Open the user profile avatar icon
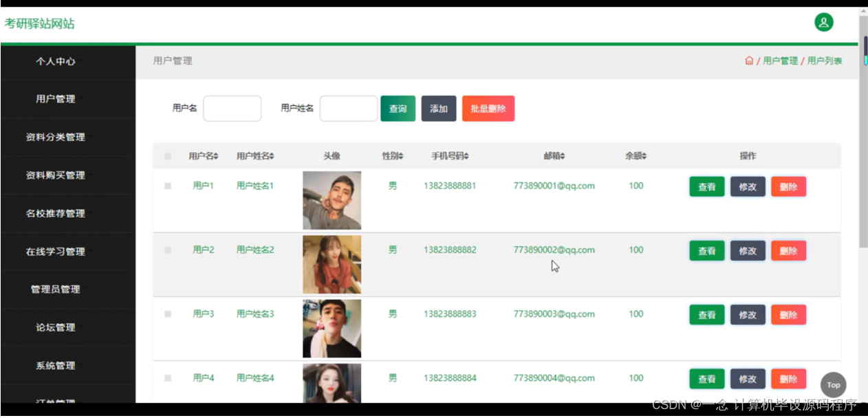This screenshot has height=418, width=868. point(823,23)
